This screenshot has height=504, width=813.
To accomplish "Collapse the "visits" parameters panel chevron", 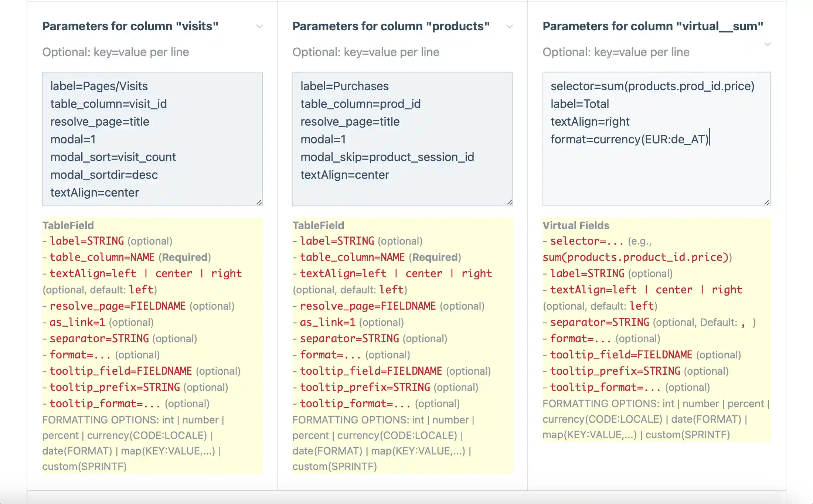I will pos(260,26).
